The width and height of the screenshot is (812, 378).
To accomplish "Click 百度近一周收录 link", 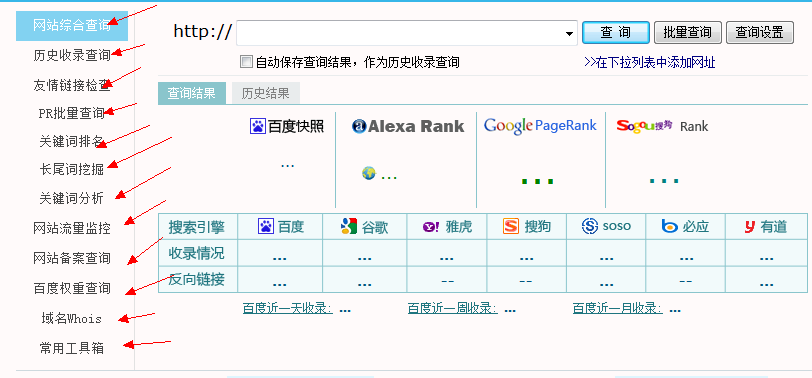I will coord(453,309).
